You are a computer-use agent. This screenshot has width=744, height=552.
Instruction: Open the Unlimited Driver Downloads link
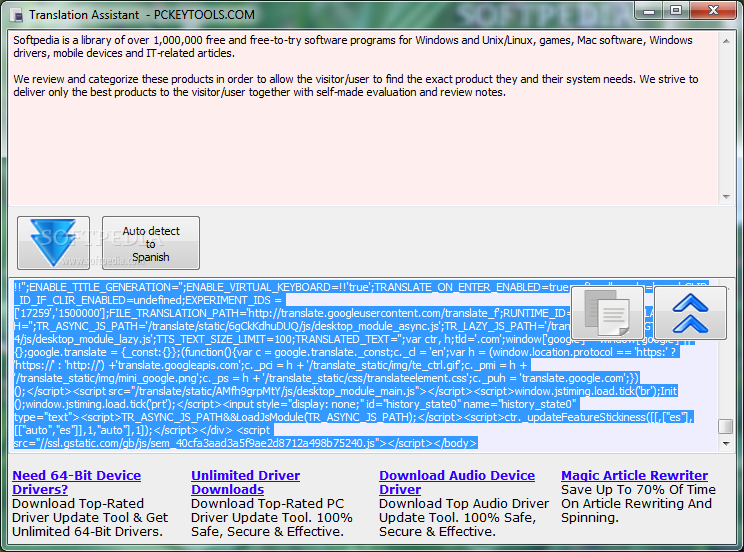pyautogui.click(x=245, y=482)
